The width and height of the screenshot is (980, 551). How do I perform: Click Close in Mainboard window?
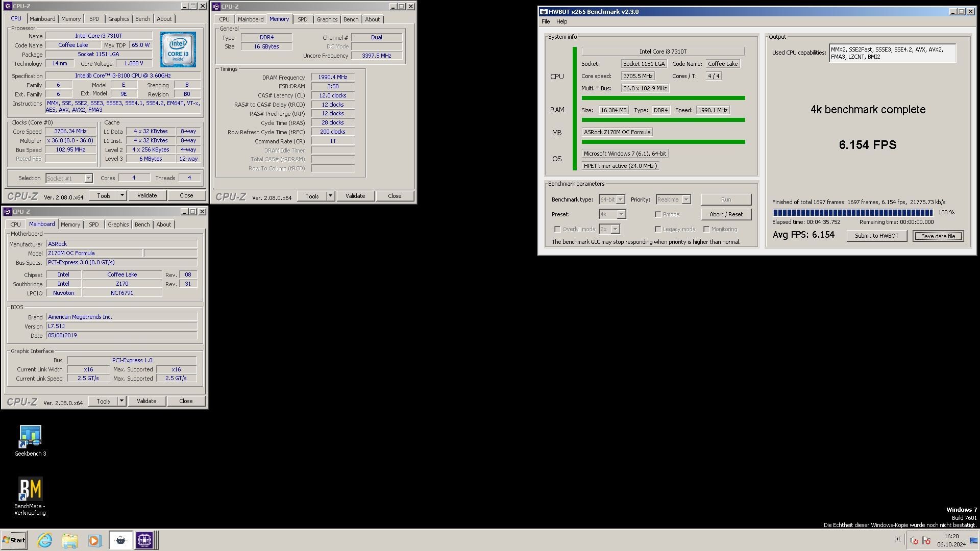186,401
